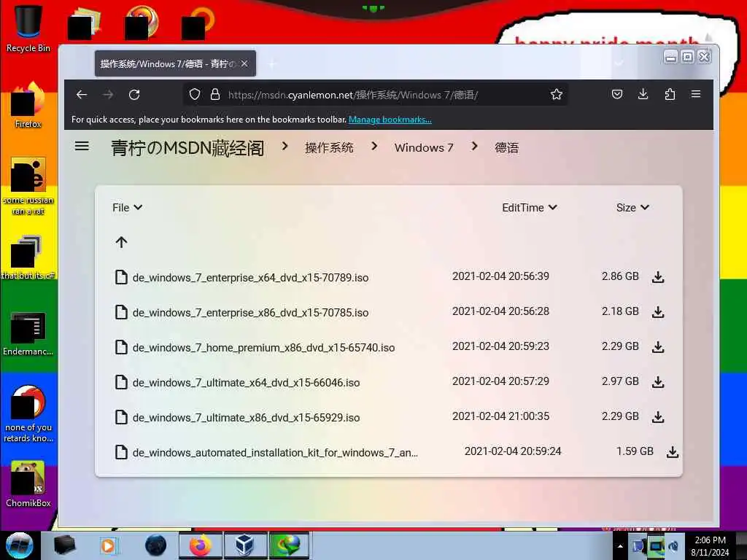The height and width of the screenshot is (560, 747).
Task: Download de_windows_7_enterprise_x64 iso via arrow icon
Action: tap(658, 276)
